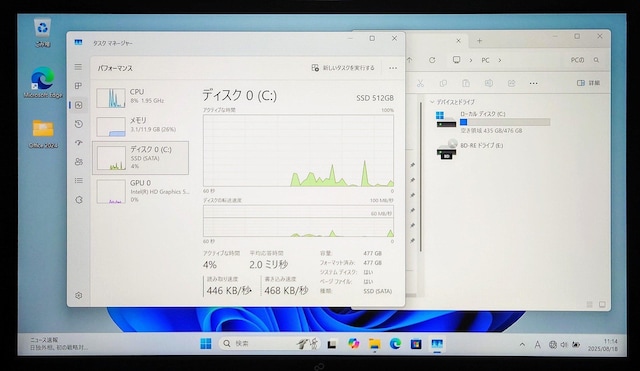
Task: Click the up arrow in File Explorer
Action: [409, 60]
